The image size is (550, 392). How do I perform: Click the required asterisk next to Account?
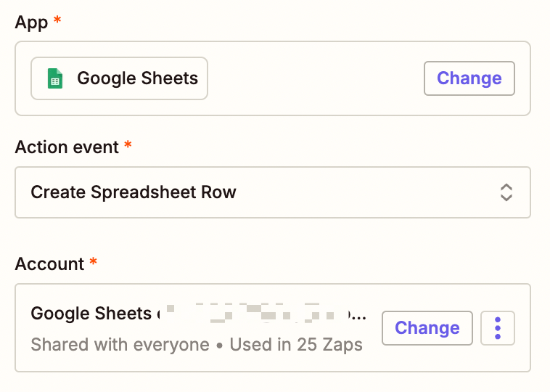point(94,264)
